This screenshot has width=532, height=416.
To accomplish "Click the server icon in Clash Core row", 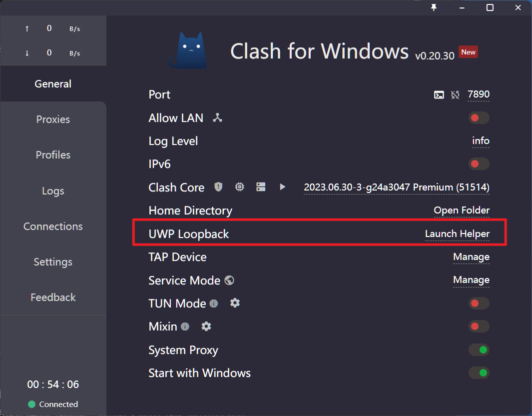I will [x=261, y=187].
